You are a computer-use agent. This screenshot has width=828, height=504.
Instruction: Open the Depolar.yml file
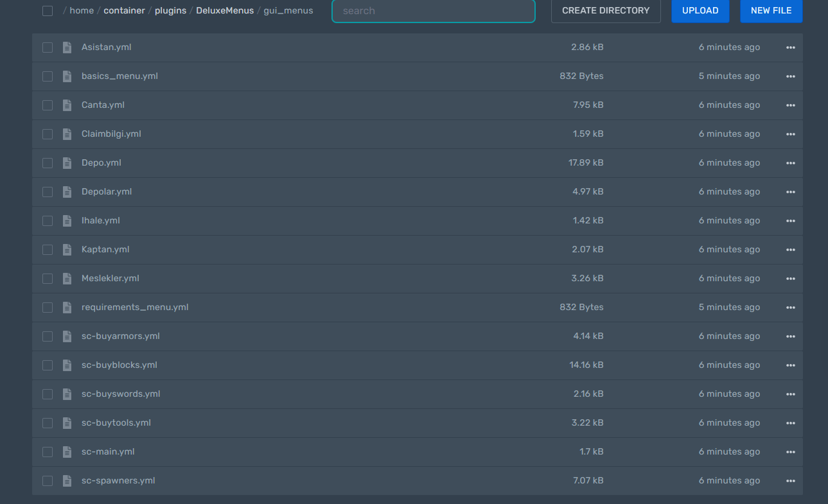click(107, 192)
